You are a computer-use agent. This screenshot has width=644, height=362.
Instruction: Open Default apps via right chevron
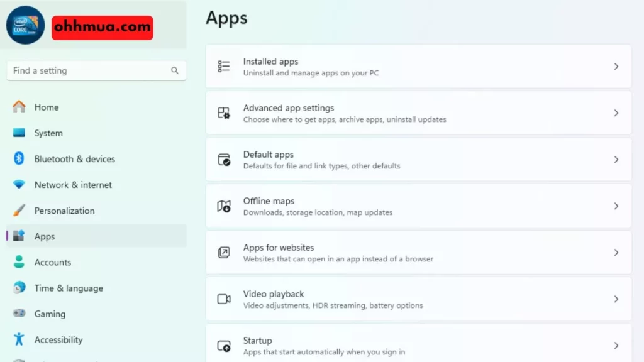(x=616, y=160)
